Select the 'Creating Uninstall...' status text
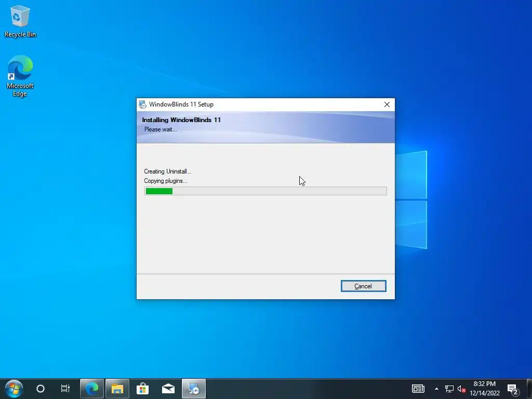Screen dimensions: 532x399 coord(168,171)
